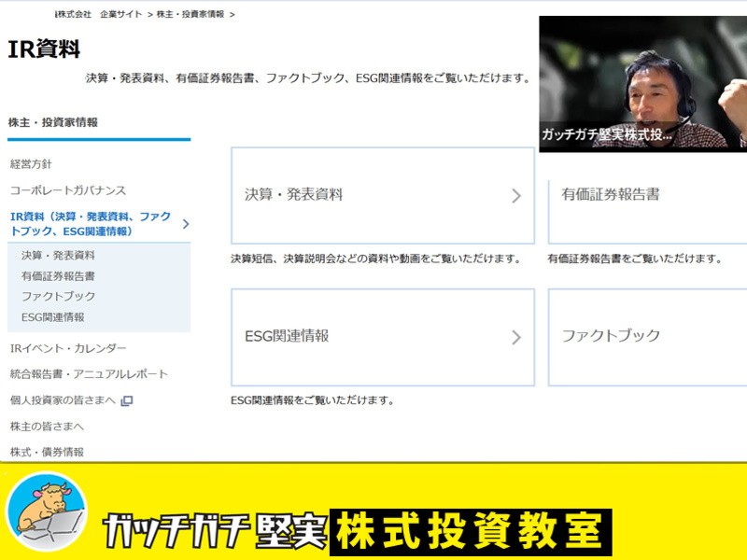The image size is (747, 560).
Task: Click the chevron next to IR資料 sidebar entry
Action: (186, 224)
